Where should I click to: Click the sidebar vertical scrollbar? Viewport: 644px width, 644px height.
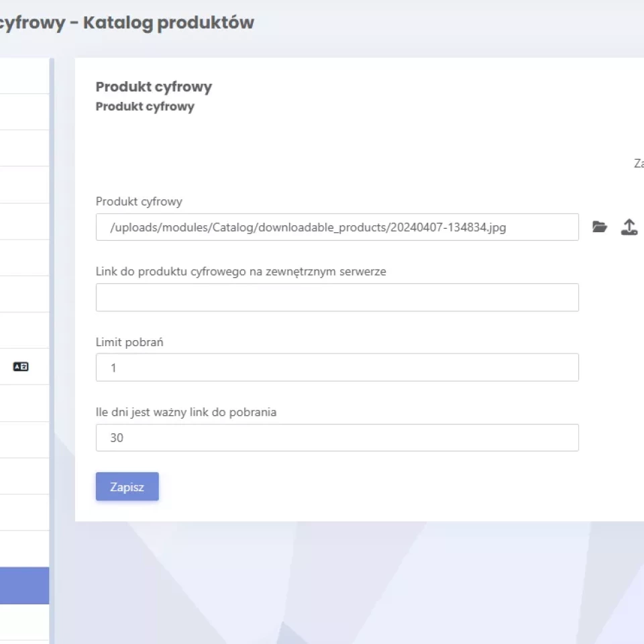(52, 335)
